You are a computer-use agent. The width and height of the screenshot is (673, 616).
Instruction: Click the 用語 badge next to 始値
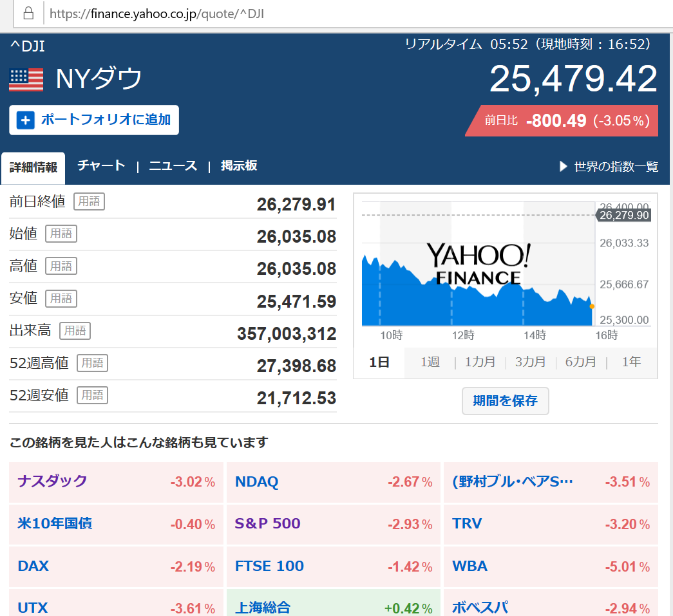point(61,234)
